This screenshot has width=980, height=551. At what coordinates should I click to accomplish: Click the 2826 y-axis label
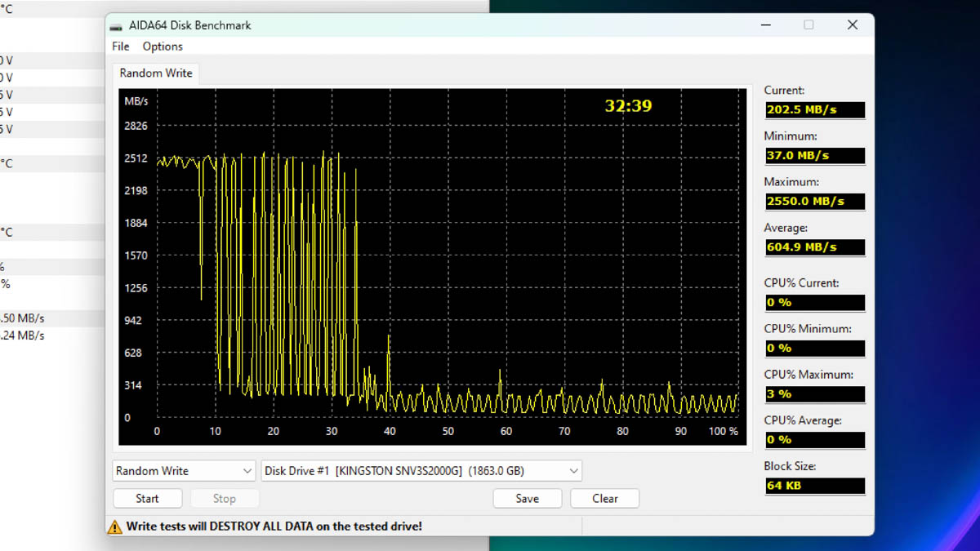[x=136, y=126]
